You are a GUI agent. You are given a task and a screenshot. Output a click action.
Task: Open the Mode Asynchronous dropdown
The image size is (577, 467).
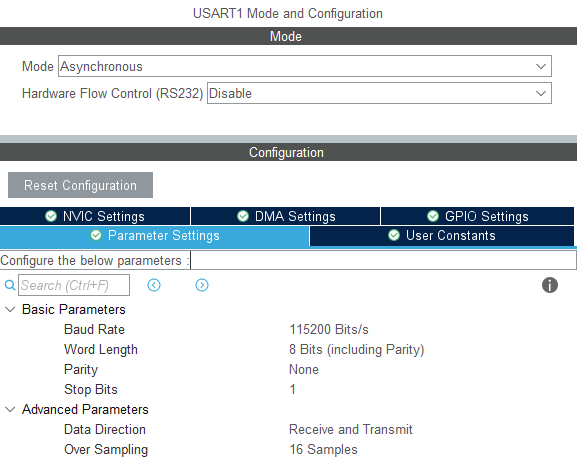[x=305, y=66]
